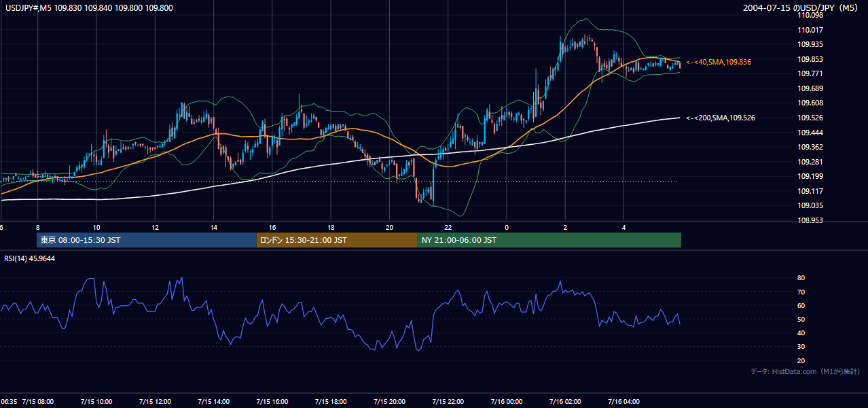
Task: Click the 200 SMA 109.526 label
Action: pos(721,118)
